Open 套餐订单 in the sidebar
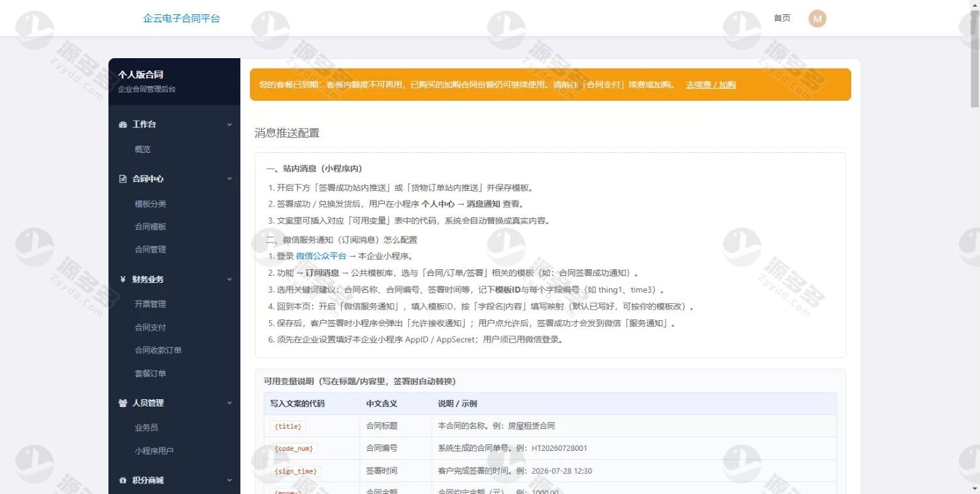 coord(150,374)
